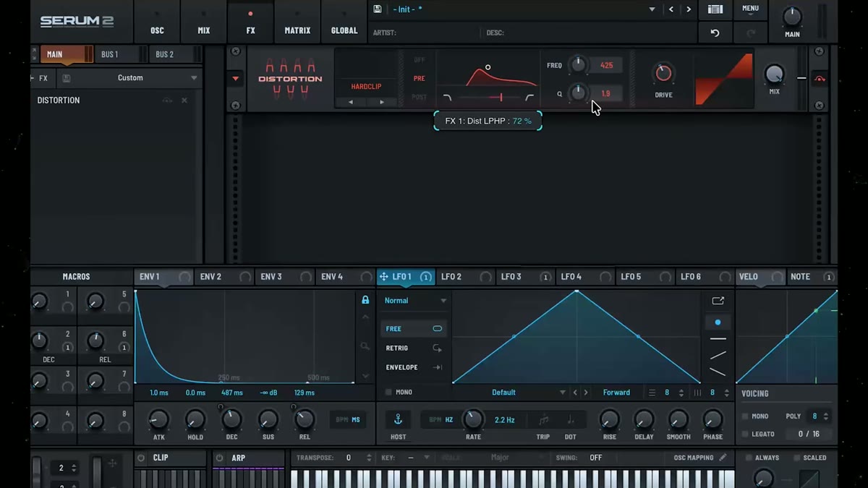Open the Forward direction selector

coord(616,393)
